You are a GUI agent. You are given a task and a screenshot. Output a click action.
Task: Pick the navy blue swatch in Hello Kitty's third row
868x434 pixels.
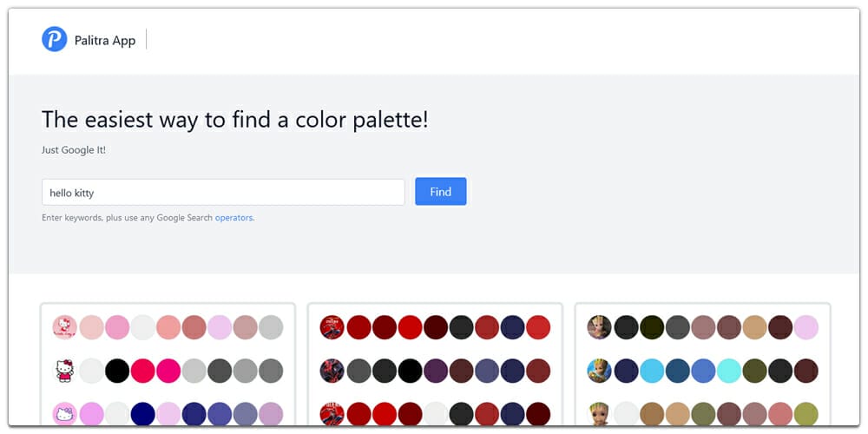(143, 414)
